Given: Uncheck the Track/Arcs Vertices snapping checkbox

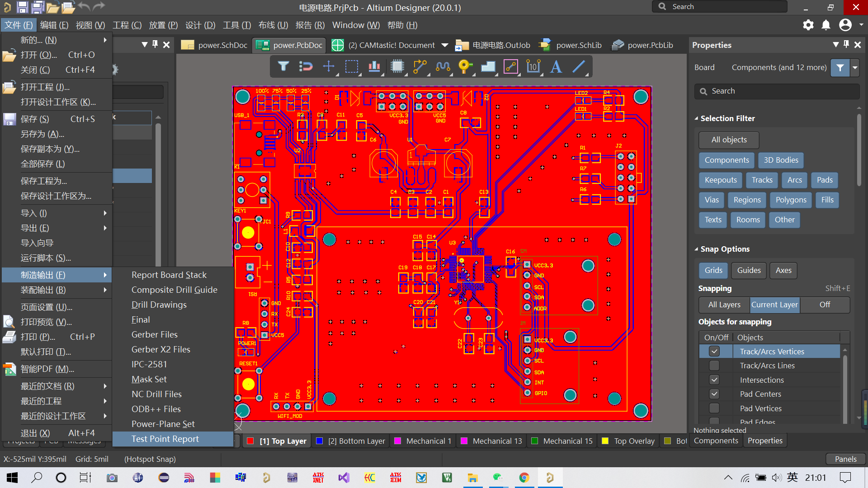Looking at the screenshot, I should coord(714,351).
